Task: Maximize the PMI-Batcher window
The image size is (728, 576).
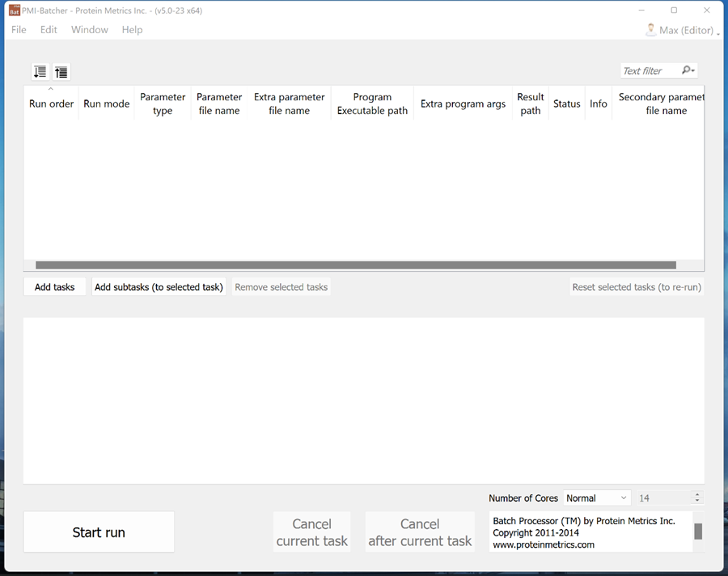Action: pos(674,11)
